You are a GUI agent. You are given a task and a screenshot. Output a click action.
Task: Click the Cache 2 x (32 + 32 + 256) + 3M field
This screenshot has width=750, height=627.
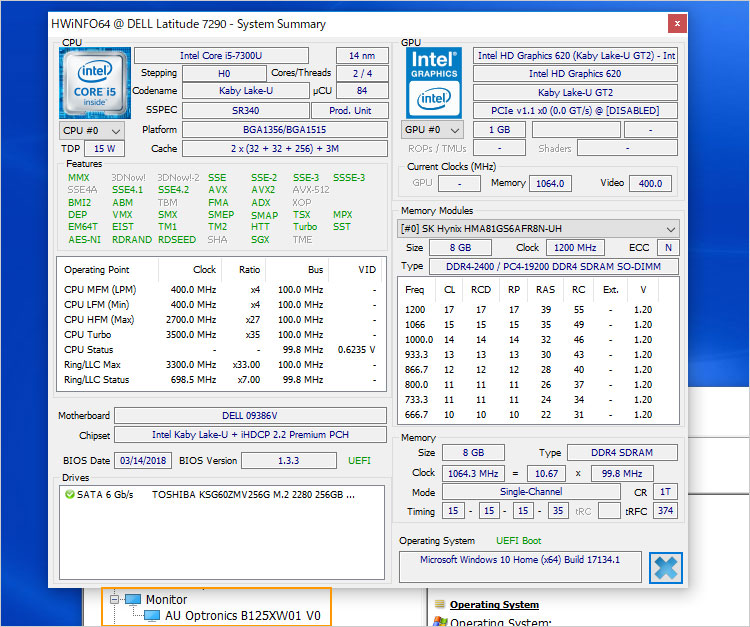point(285,149)
